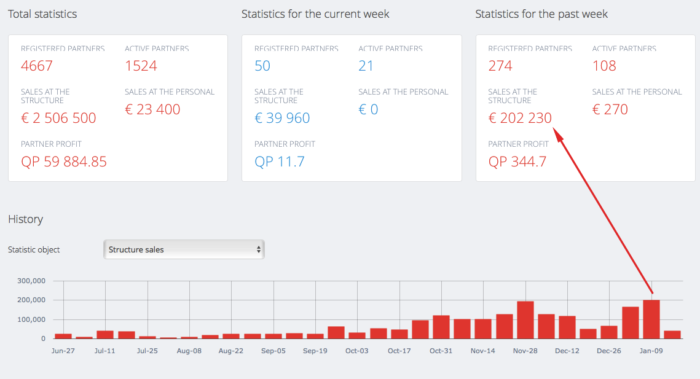Click past week registered partners 274
Image resolution: width=700 pixels, height=379 pixels.
[500, 66]
